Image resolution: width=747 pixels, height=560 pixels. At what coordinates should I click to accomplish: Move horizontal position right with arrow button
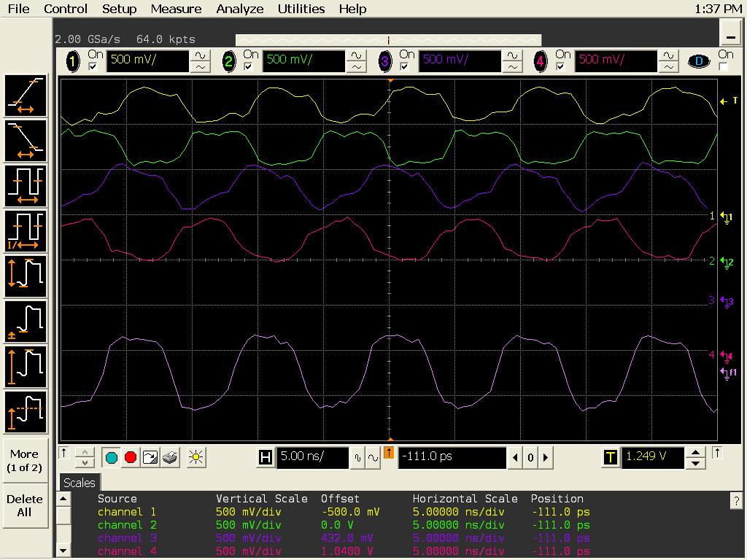click(546, 458)
